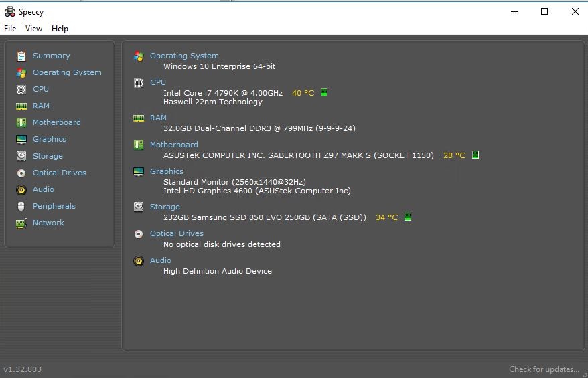Select Network in the sidebar
This screenshot has height=378, width=588.
[x=48, y=223]
